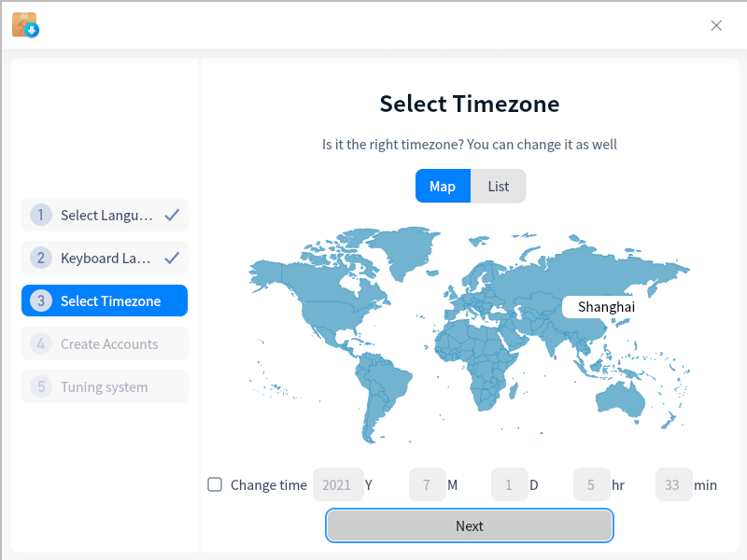The height and width of the screenshot is (560, 747).
Task: Click the step 1 number badge
Action: pos(40,216)
